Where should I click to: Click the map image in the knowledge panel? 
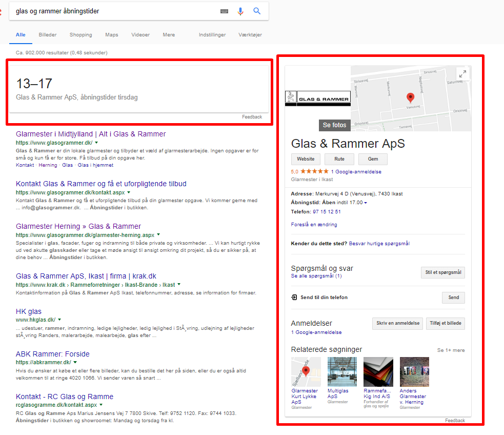[x=411, y=98]
